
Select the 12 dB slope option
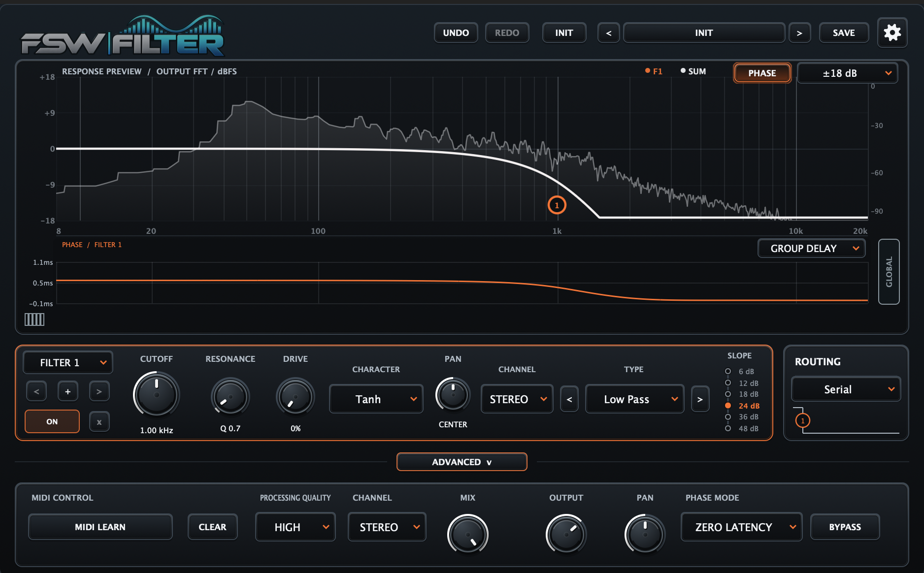click(741, 383)
